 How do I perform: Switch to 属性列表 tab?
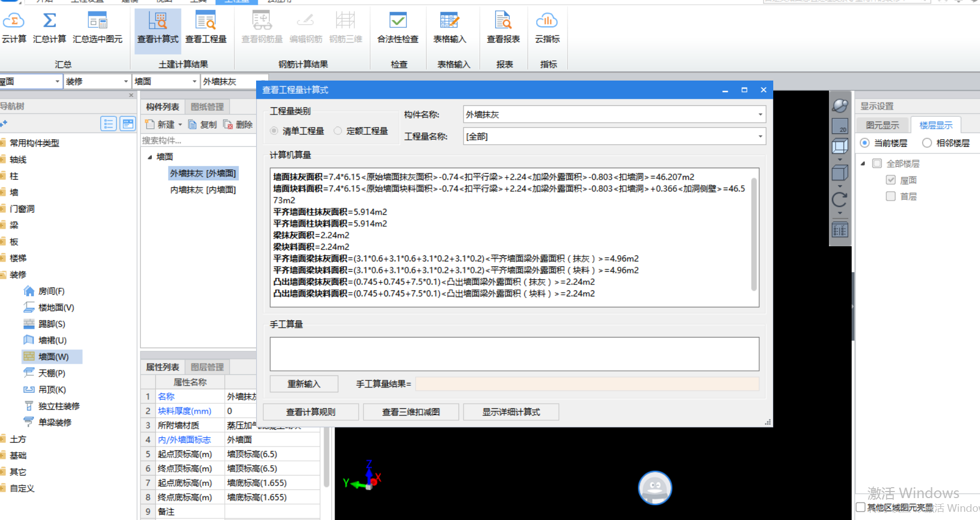point(162,367)
